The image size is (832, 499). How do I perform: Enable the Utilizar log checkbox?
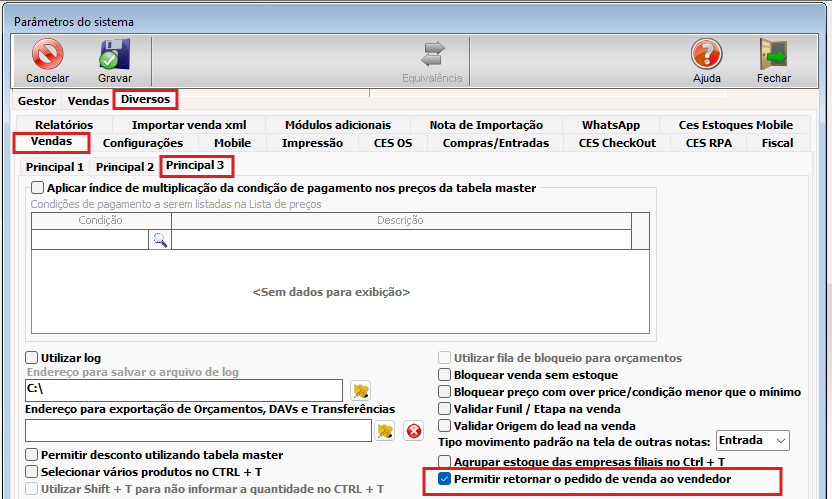pyautogui.click(x=33, y=358)
